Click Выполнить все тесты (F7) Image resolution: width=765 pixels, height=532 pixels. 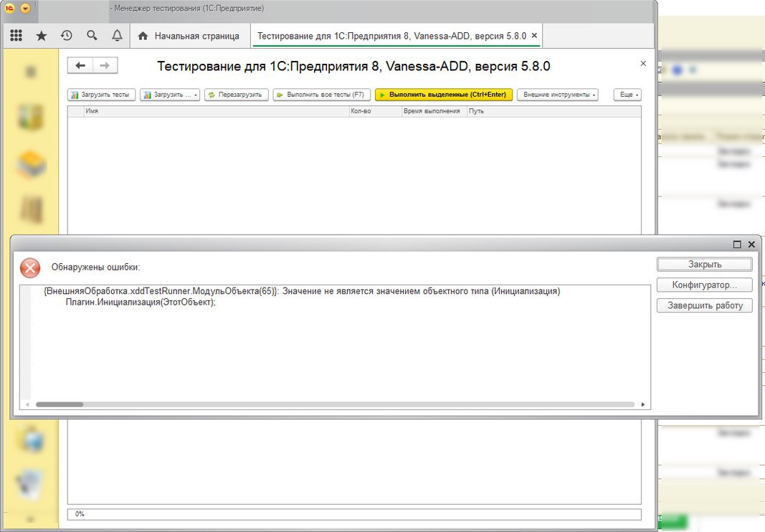tap(321, 95)
